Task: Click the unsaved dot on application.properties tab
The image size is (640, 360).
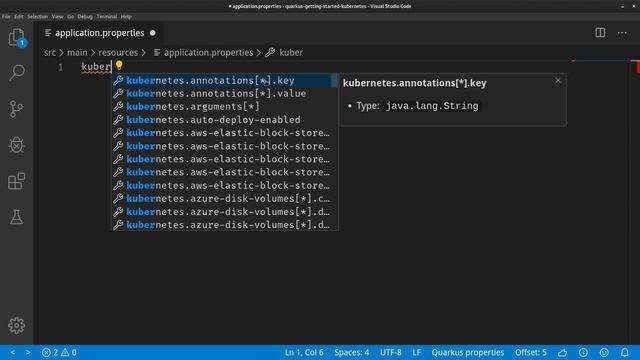Action: (153, 33)
